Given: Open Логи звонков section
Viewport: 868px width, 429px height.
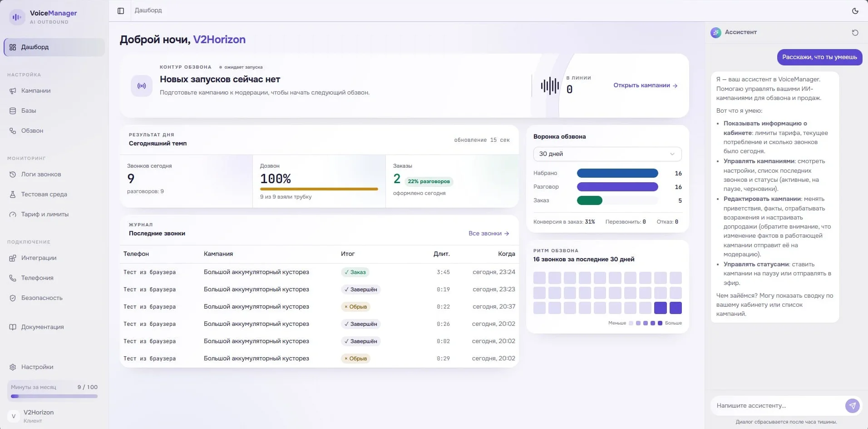Looking at the screenshot, I should (x=54, y=175).
